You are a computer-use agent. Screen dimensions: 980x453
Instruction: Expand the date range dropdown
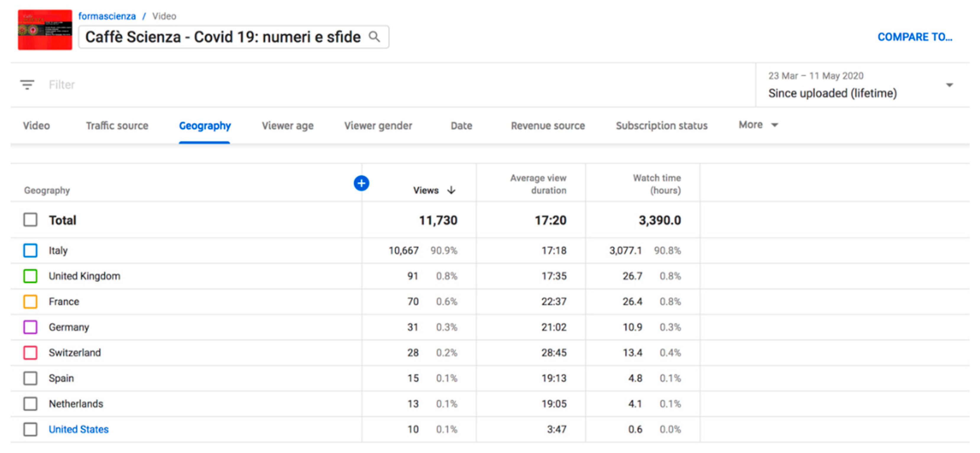point(949,85)
